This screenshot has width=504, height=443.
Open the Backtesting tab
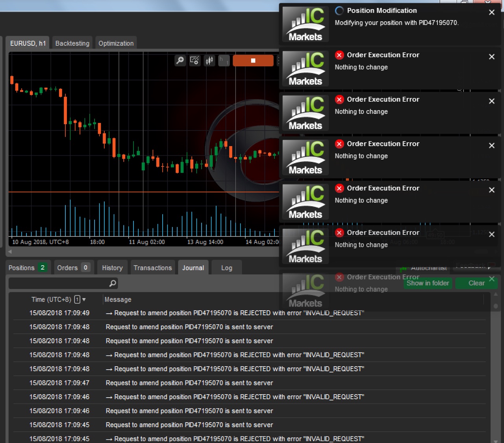(72, 43)
